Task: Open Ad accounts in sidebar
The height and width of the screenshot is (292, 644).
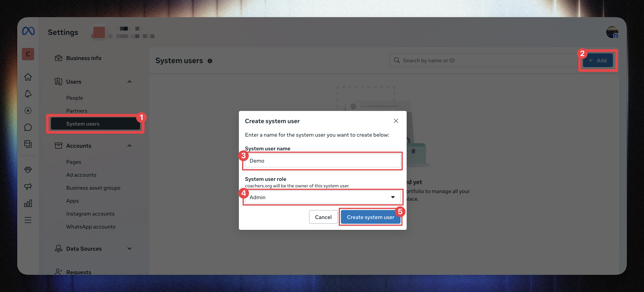Action: (x=81, y=175)
